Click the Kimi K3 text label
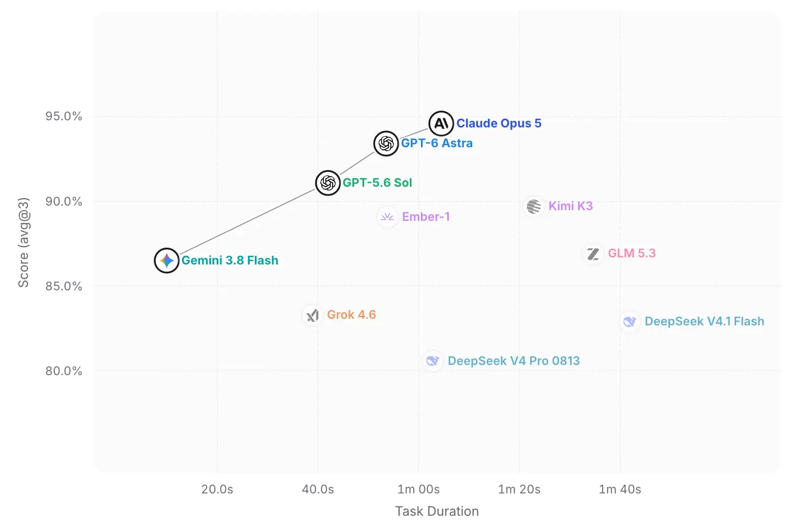Viewport: 794px width, 532px height. tap(571, 206)
